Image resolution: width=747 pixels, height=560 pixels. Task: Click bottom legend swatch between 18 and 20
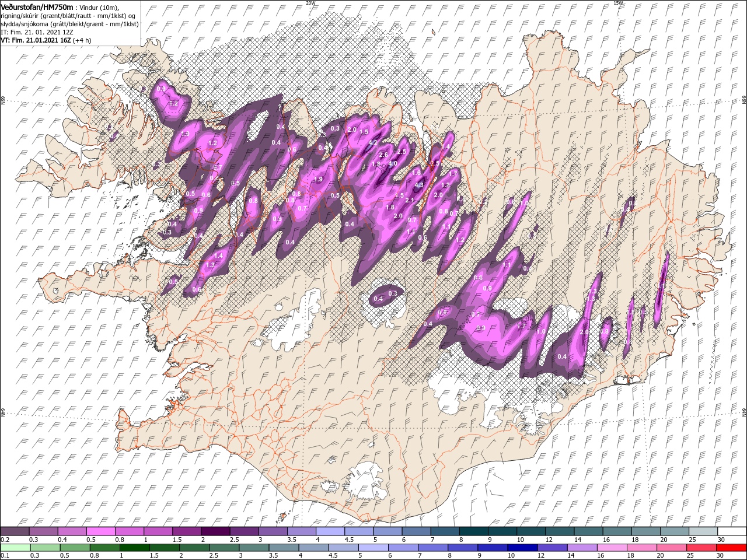click(643, 547)
